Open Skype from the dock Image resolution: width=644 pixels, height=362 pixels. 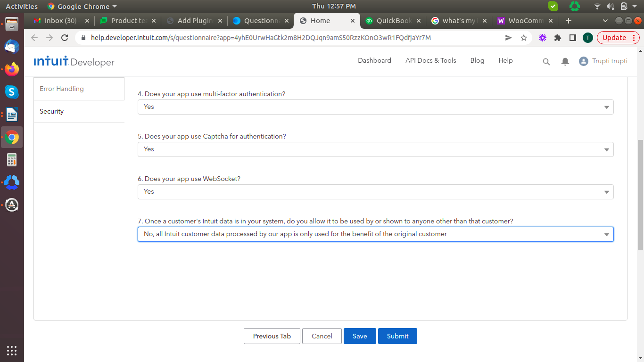pos(12,92)
